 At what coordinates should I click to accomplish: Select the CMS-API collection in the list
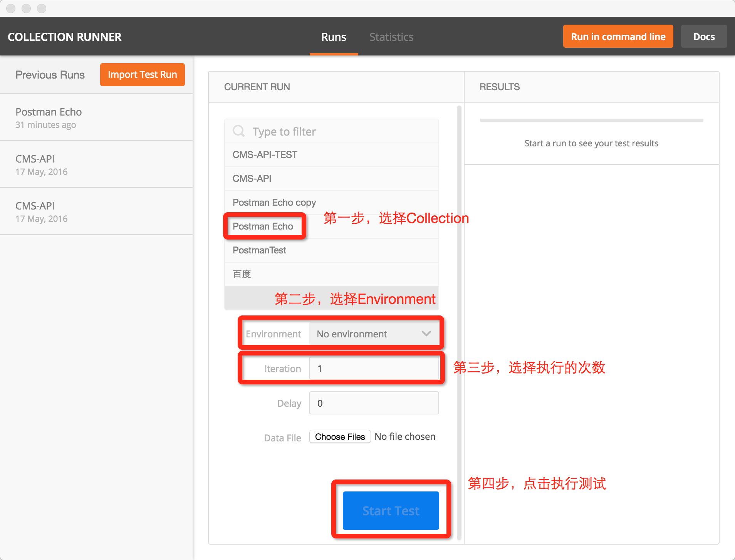(x=332, y=179)
